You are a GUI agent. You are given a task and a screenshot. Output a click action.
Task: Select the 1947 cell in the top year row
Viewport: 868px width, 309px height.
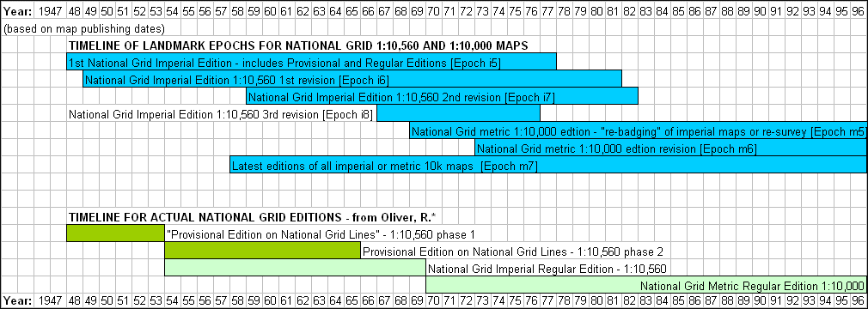pyautogui.click(x=51, y=10)
